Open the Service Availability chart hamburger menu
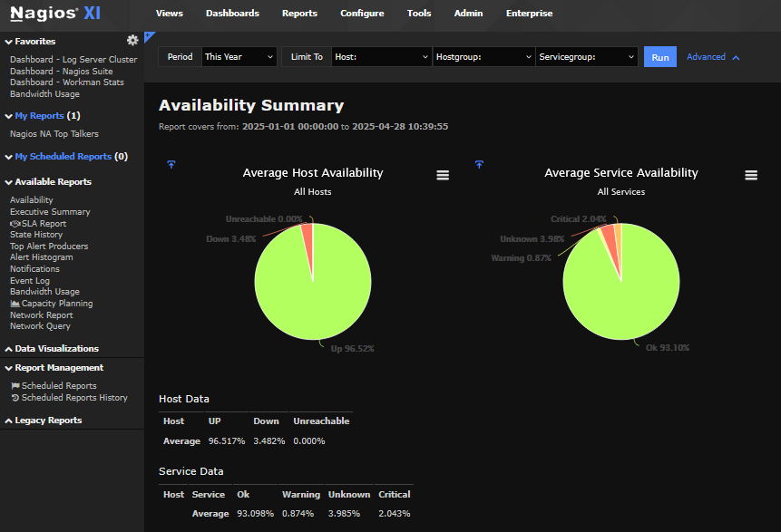Image resolution: width=781 pixels, height=532 pixels. click(x=751, y=175)
